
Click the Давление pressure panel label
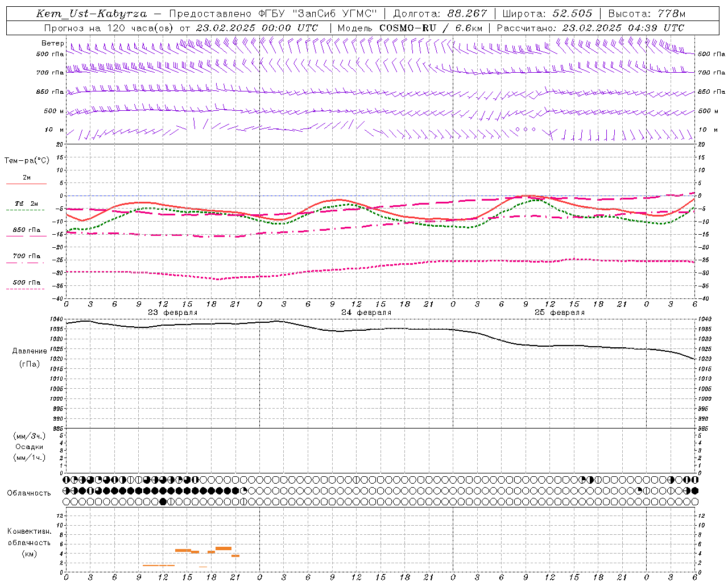pyautogui.click(x=30, y=351)
